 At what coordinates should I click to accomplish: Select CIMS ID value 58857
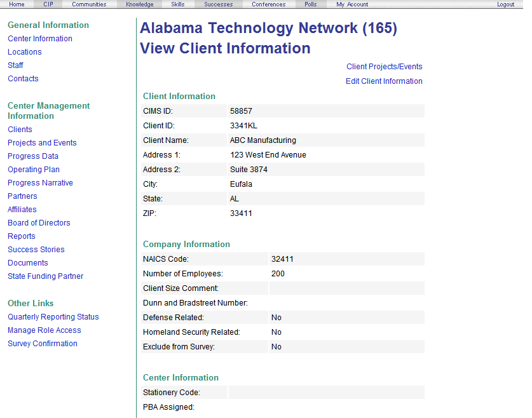[241, 111]
